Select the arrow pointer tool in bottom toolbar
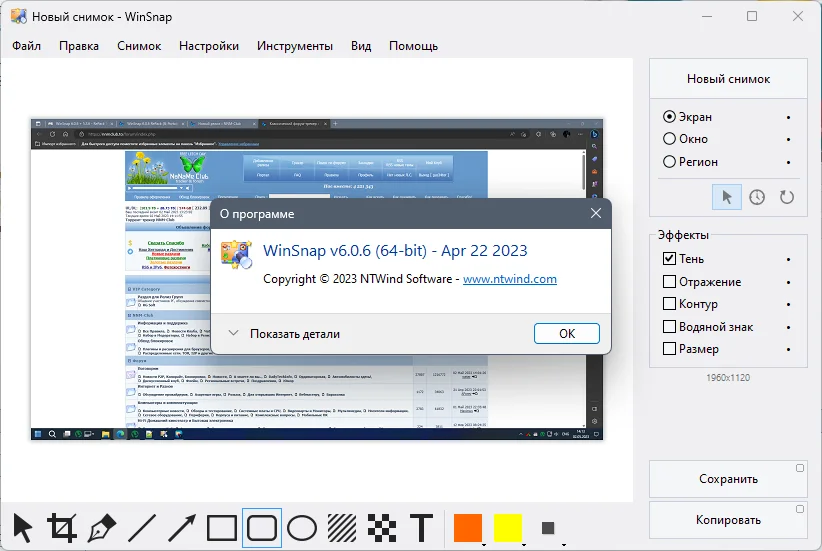 click(23, 527)
